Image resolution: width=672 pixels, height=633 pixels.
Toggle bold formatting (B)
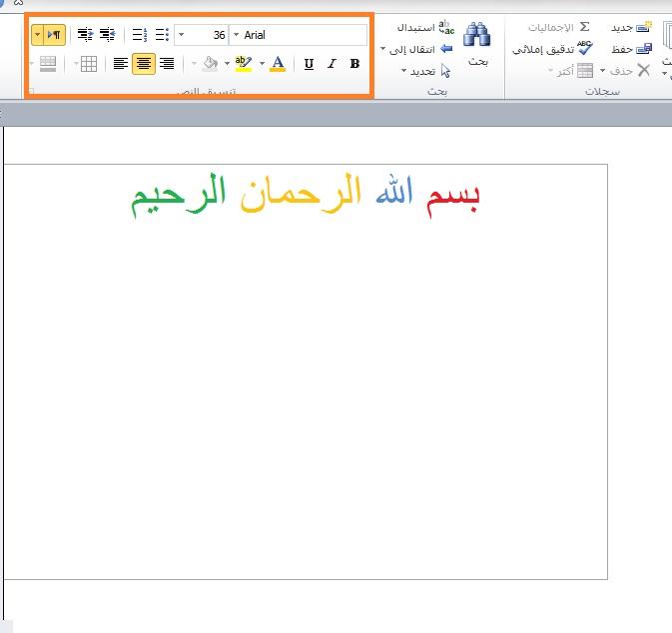354,64
